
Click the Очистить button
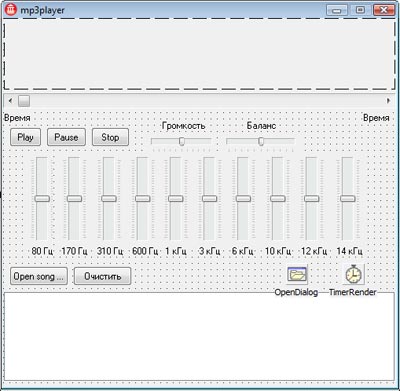102,276
